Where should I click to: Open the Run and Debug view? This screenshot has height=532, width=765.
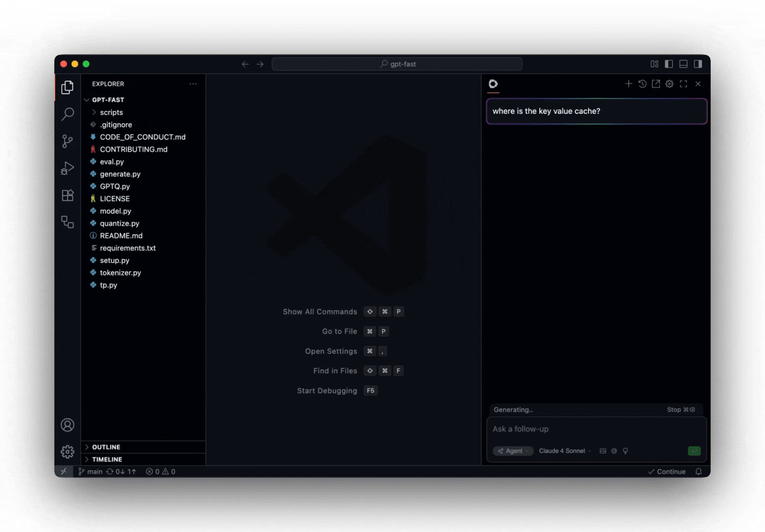68,168
